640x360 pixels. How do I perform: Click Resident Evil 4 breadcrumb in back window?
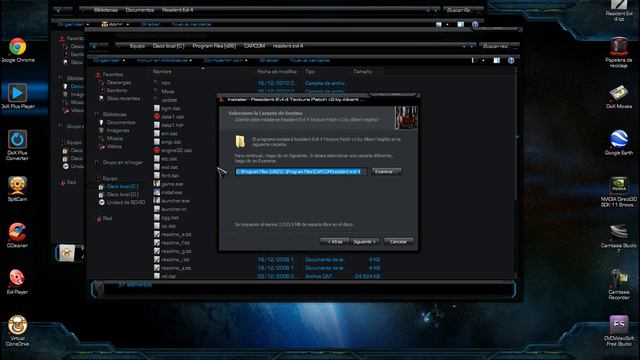pos(178,10)
